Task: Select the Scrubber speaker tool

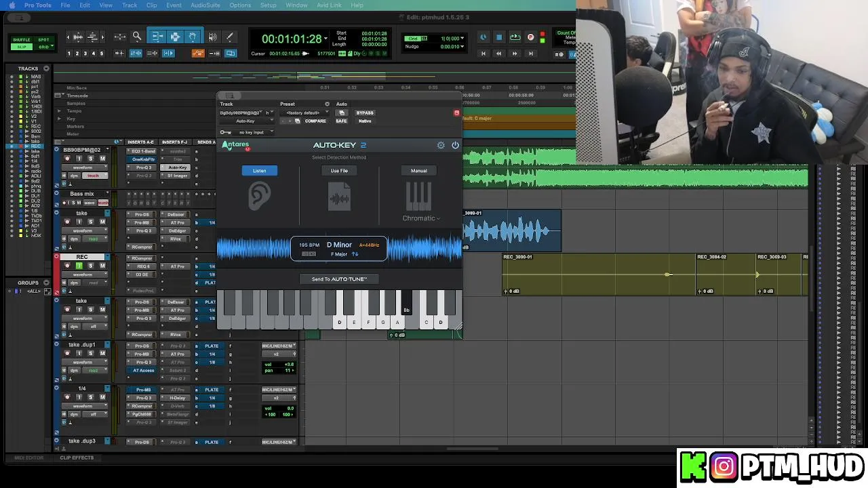Action: 212,37
